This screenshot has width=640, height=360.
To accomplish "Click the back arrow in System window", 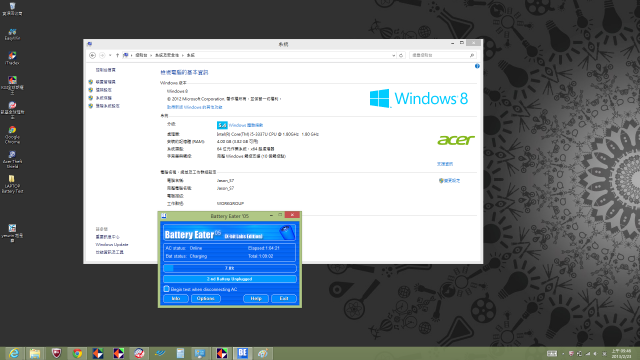I will point(93,55).
